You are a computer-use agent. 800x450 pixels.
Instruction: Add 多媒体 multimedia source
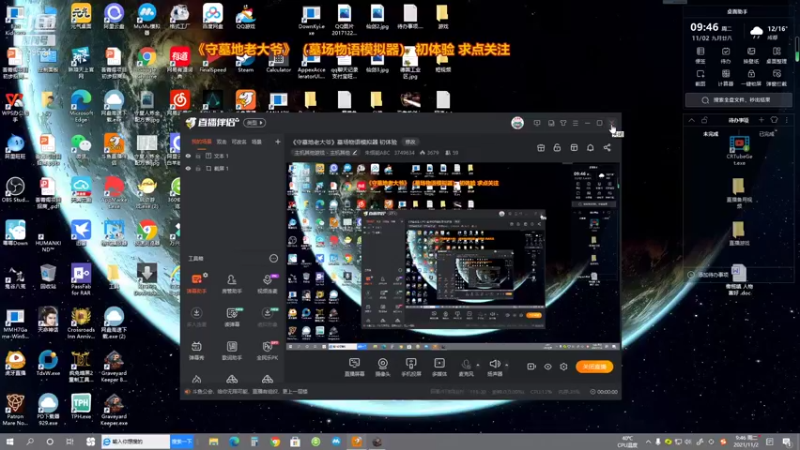coord(439,367)
